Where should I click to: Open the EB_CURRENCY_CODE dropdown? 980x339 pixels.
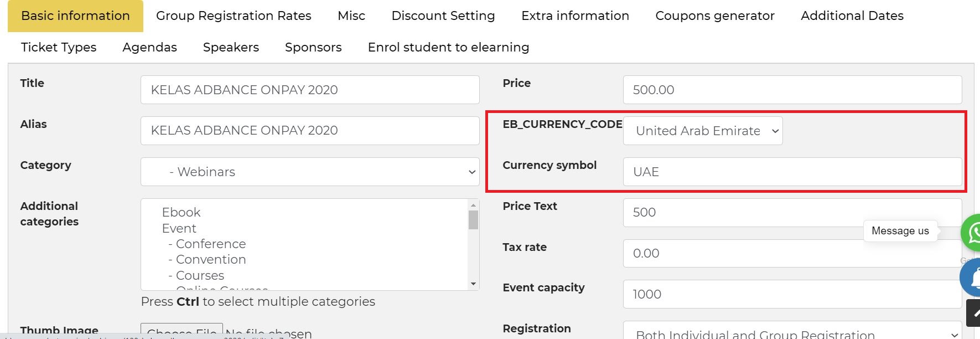tap(702, 131)
